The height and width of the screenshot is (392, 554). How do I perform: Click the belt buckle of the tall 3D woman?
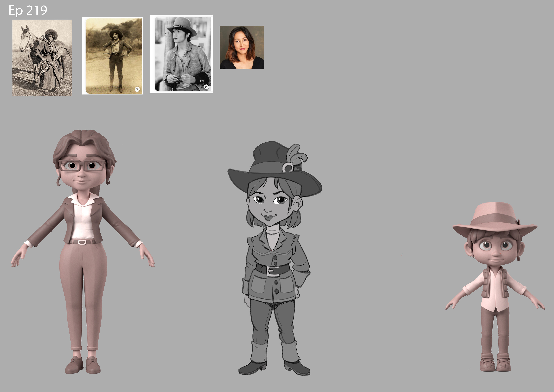click(x=82, y=242)
